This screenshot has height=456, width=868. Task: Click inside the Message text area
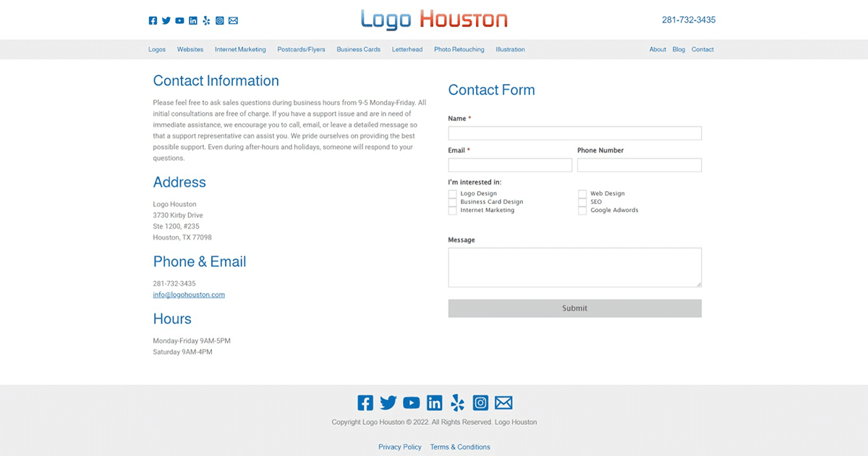574,267
